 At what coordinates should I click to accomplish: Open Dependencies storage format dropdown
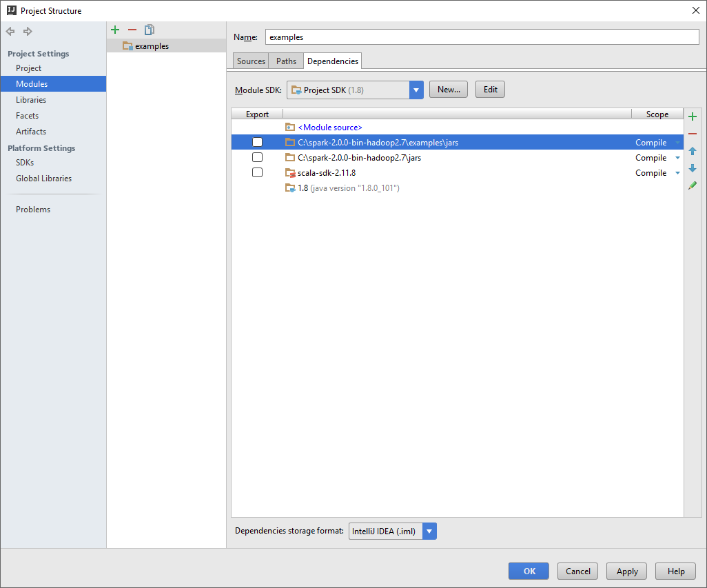429,531
